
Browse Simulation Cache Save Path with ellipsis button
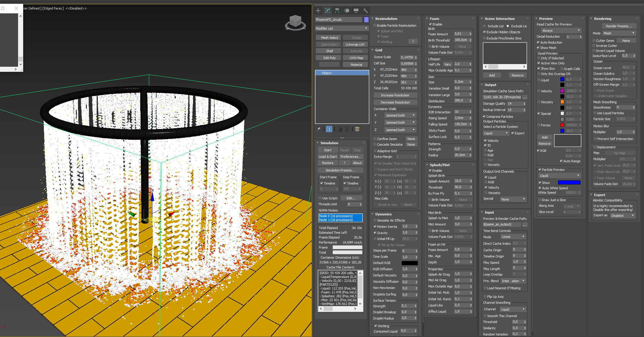point(525,97)
